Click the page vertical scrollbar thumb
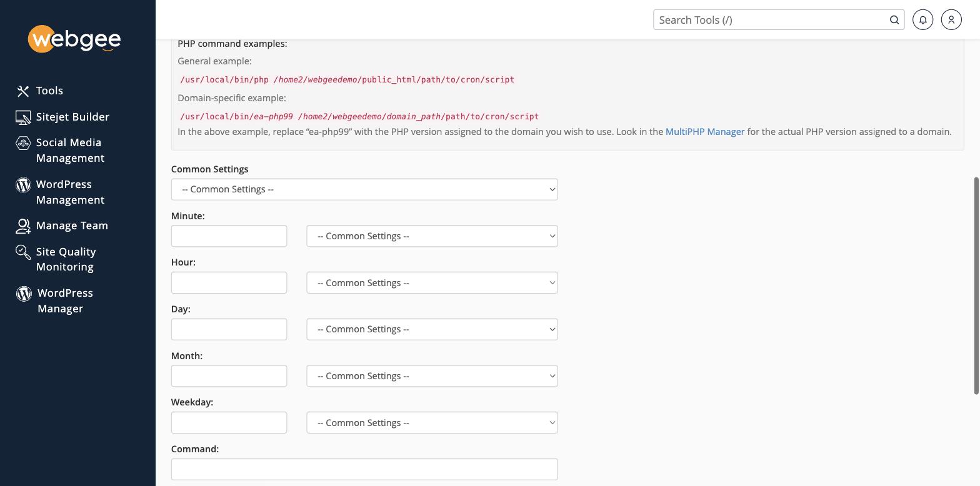Screen dimensions: 980x486 coord(976,286)
